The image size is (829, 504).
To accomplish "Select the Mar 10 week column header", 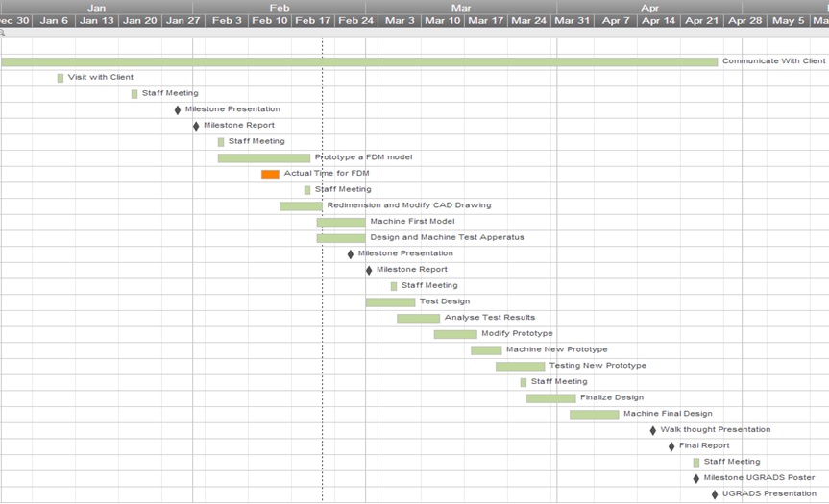I will 442,20.
